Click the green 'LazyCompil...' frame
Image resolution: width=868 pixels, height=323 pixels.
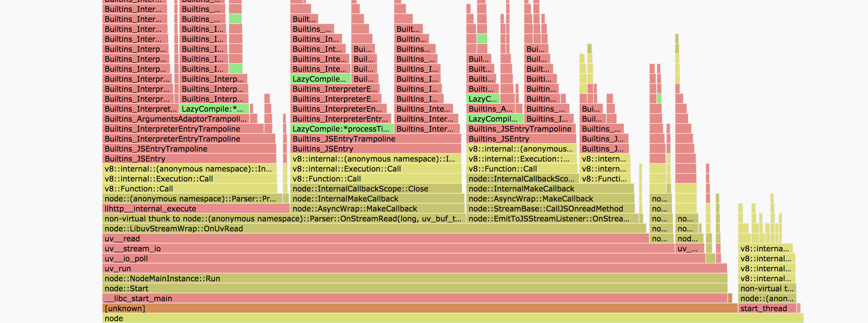pos(495,119)
